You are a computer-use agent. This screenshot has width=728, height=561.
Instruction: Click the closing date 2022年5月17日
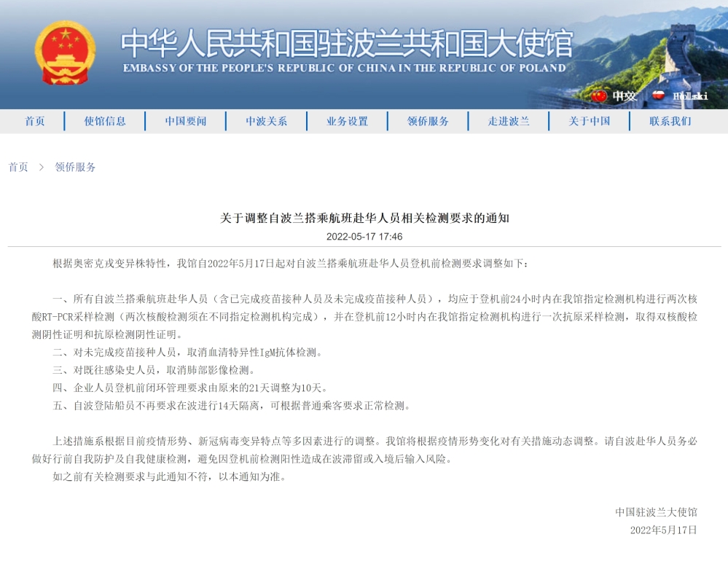[664, 530]
